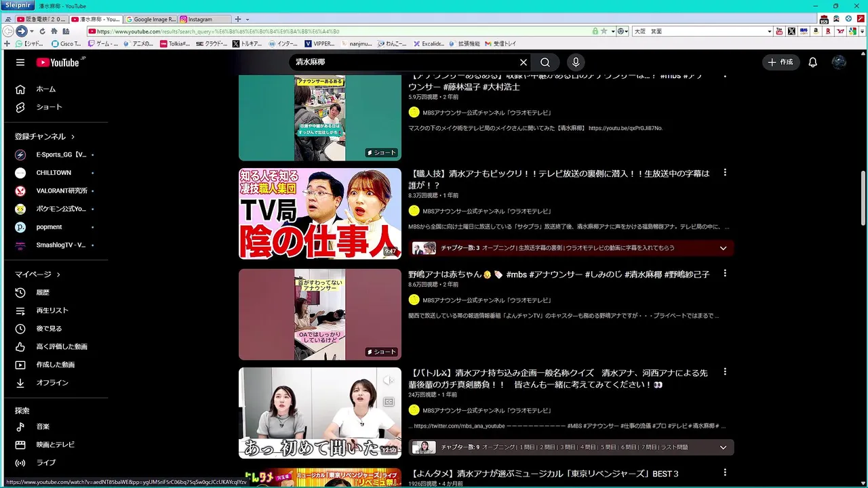Open more options for よんタメ video
Image resolution: width=868 pixels, height=488 pixels.
pyautogui.click(x=725, y=472)
